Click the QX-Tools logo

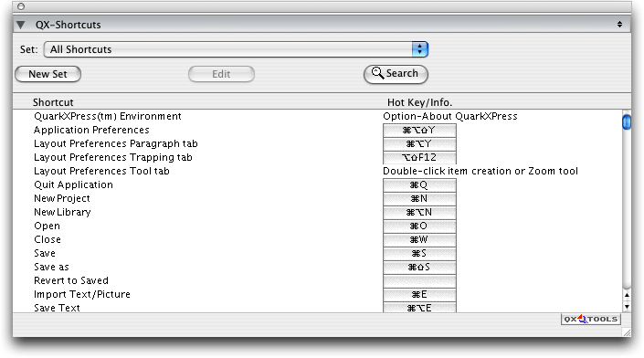tap(591, 319)
